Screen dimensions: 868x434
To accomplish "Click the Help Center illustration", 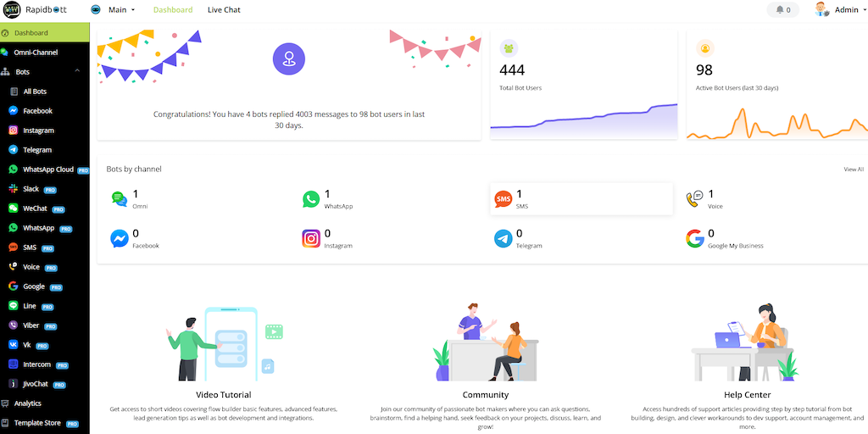I will pyautogui.click(x=744, y=342).
